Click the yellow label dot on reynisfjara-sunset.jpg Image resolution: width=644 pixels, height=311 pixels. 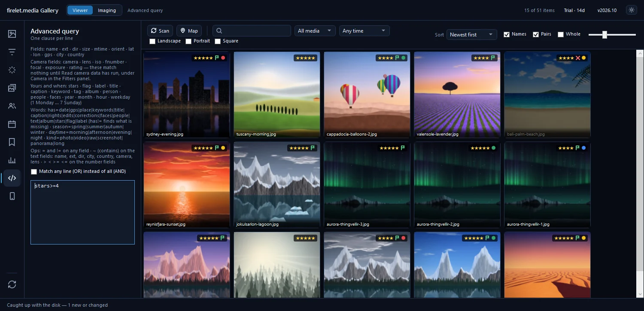point(223,148)
